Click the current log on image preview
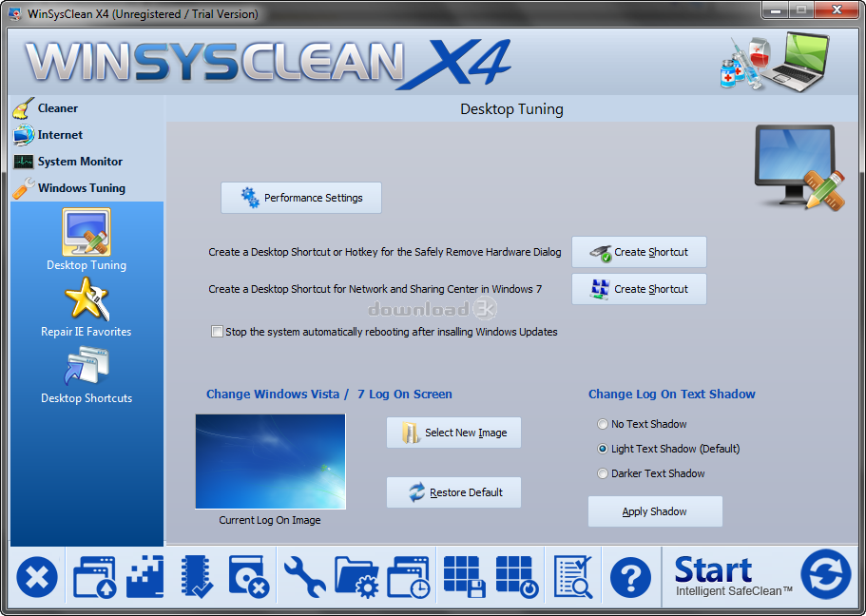This screenshot has height=616, width=866. 271,461
